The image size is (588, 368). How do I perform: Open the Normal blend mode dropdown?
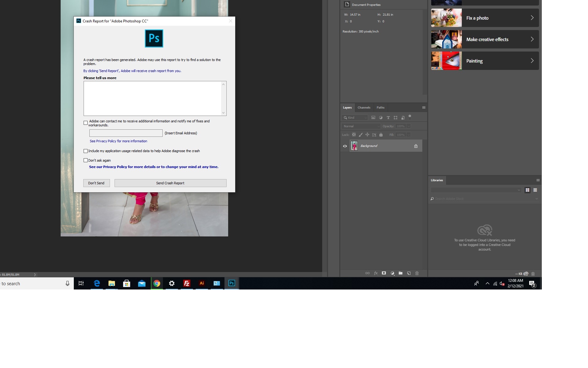(x=361, y=126)
